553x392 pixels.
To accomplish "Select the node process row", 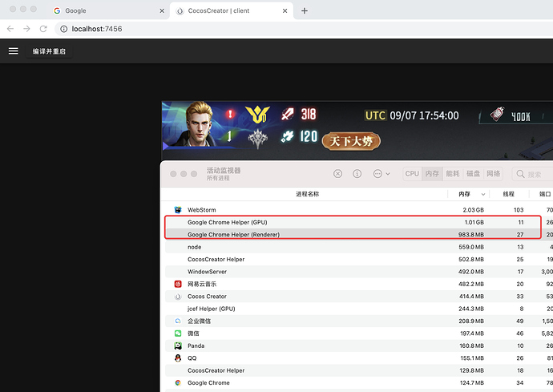I will pos(359,247).
